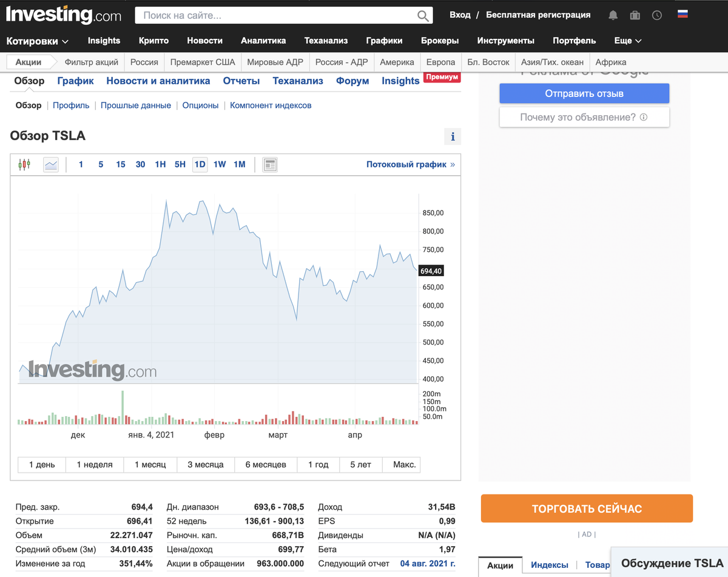Select the 5H chart interval

click(180, 164)
